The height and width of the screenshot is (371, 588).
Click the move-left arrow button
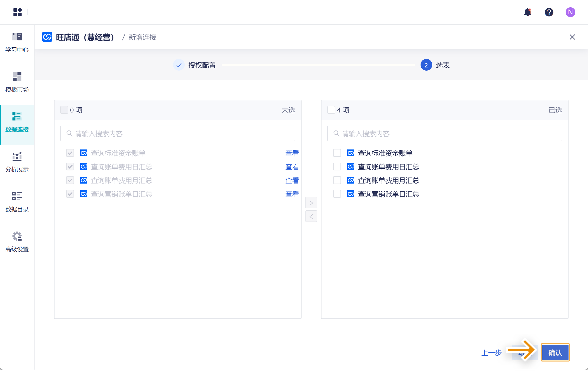click(311, 216)
